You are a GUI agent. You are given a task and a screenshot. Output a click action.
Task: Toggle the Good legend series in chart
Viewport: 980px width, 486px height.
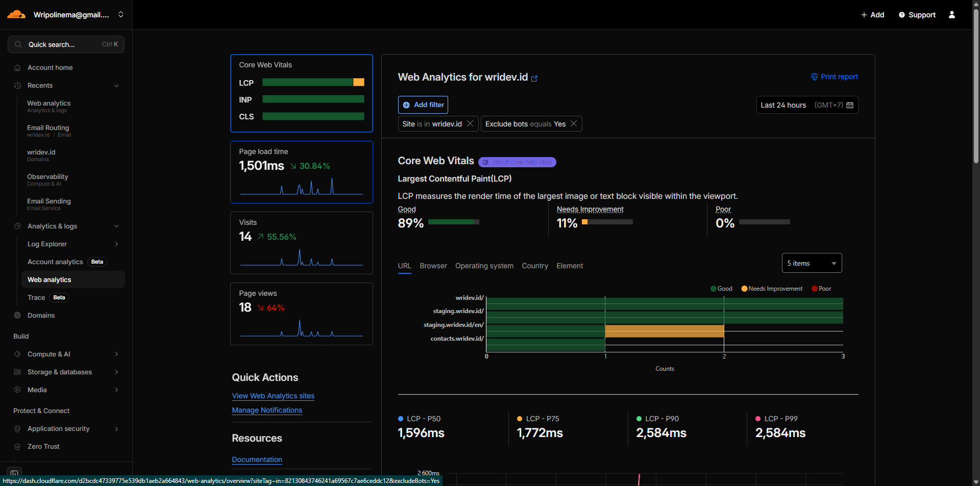point(721,289)
